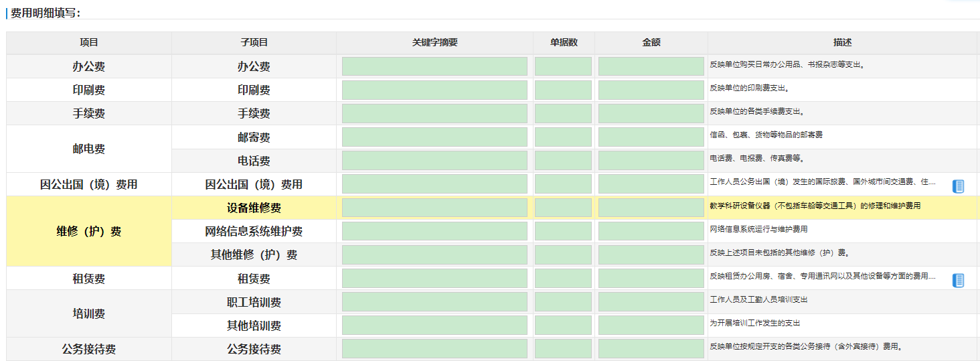980x361 pixels.
Task: Click 关键字摘要 field for 邮寄费 row
Action: (434, 137)
